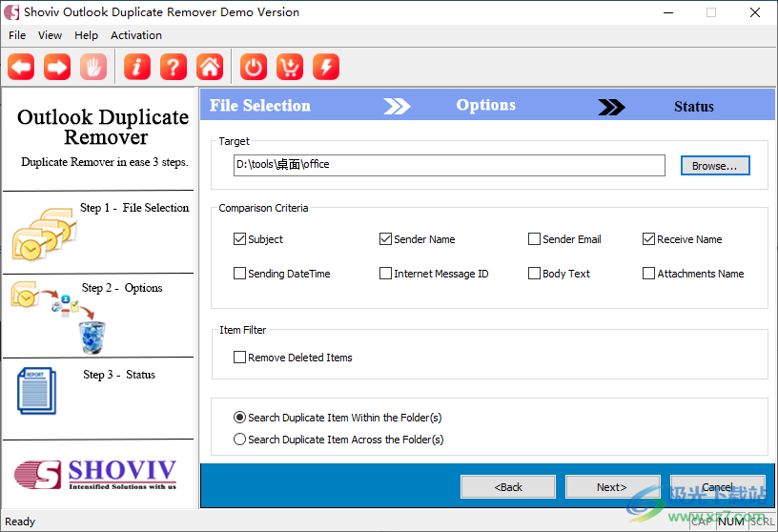This screenshot has height=532, width=778.
Task: Click the Ready status bar text
Action: [20, 522]
